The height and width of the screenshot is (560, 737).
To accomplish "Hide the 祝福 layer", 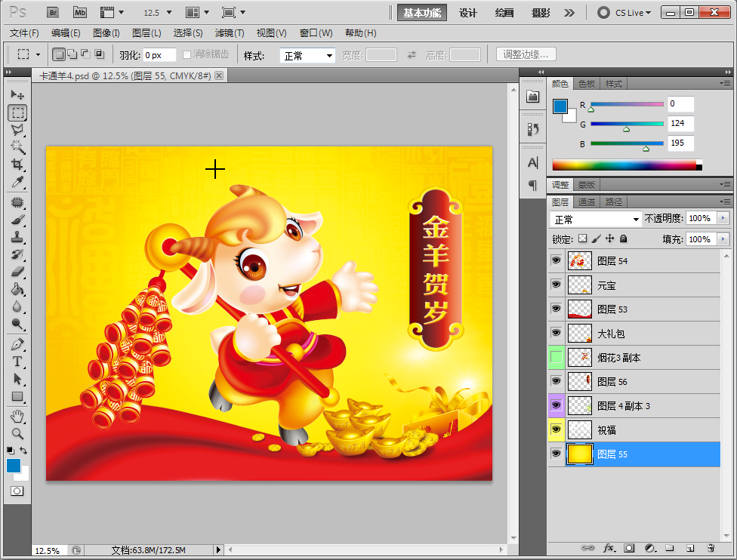I will [x=557, y=429].
